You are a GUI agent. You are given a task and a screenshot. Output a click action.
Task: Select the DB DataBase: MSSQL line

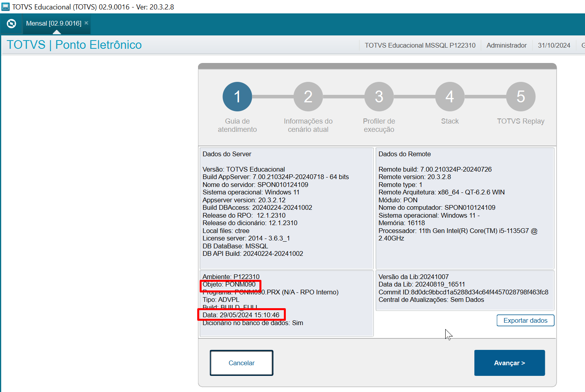point(235,246)
